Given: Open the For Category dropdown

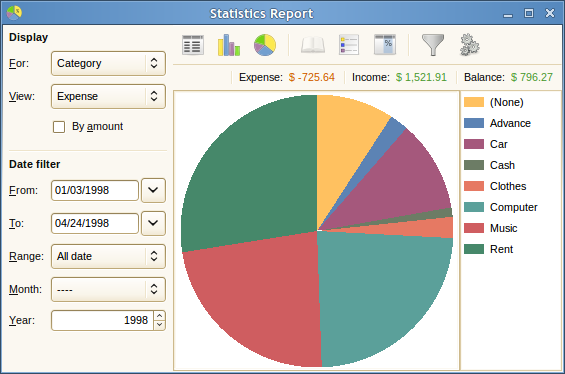Looking at the screenshot, I should [108, 63].
